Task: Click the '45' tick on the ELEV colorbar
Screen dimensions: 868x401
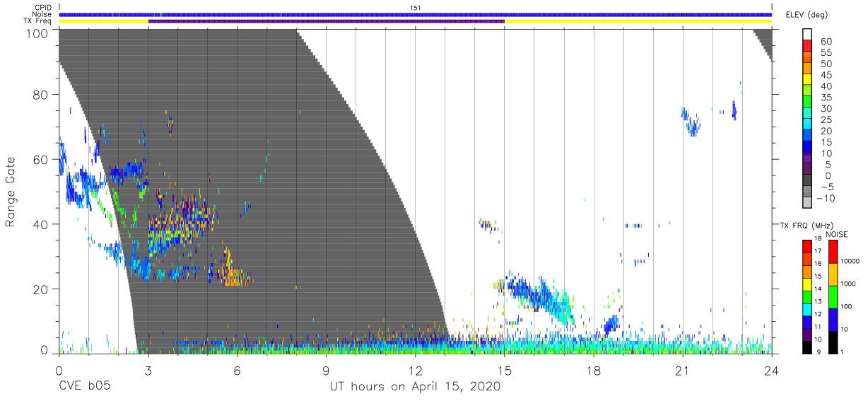Action: [825, 75]
